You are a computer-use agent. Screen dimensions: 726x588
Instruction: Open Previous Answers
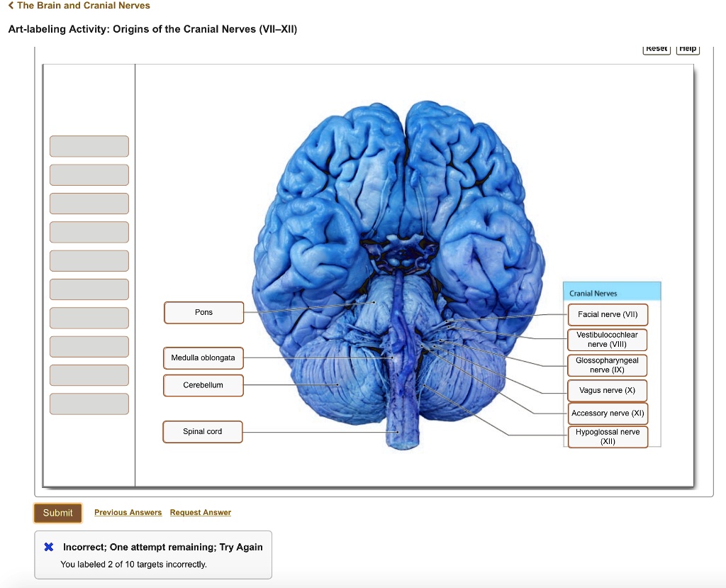pos(128,512)
